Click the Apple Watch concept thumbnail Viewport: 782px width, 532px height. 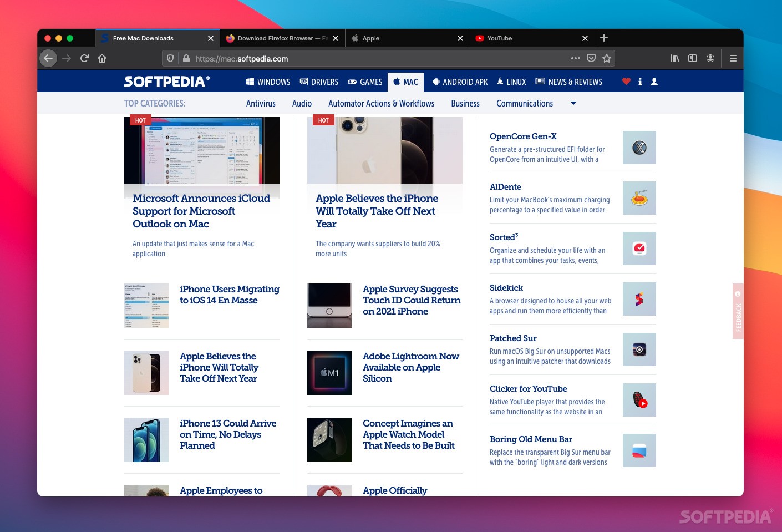(x=329, y=440)
